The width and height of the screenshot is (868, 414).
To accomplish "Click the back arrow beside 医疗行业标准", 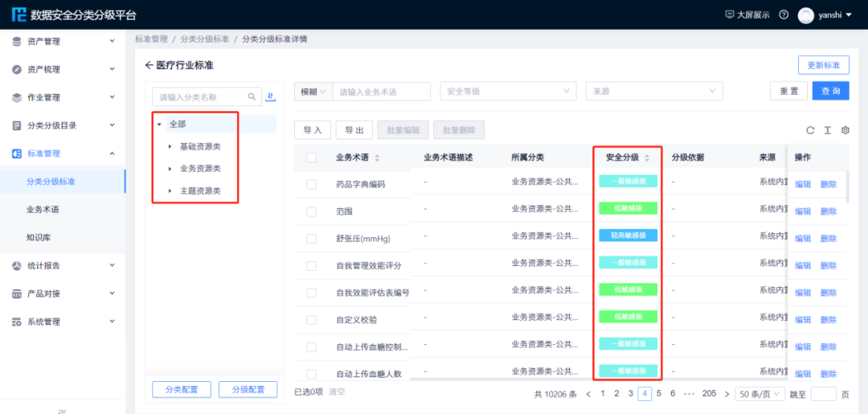I will (149, 65).
